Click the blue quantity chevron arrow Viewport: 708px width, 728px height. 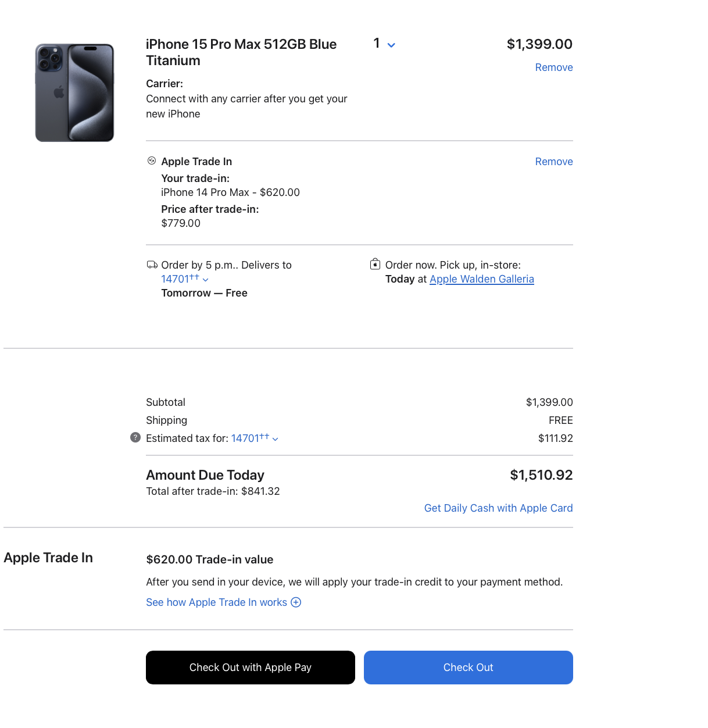[x=391, y=45]
